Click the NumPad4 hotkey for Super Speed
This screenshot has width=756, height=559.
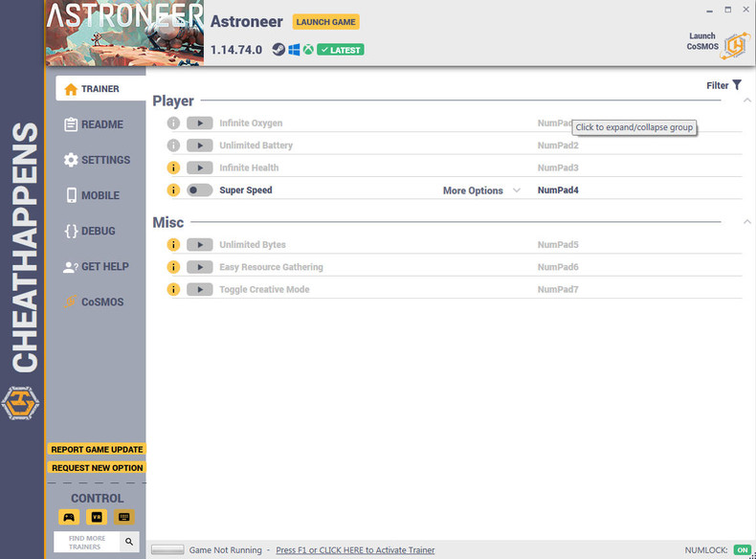point(558,190)
